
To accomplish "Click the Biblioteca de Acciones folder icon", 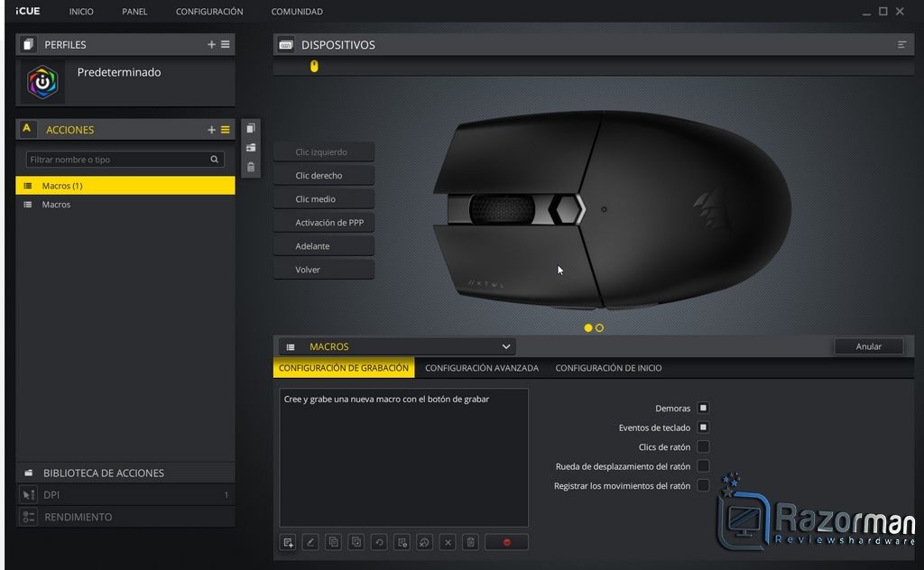I will [28, 473].
